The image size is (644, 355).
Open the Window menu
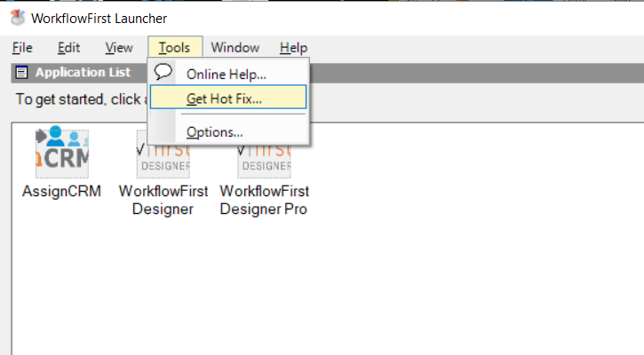pos(235,48)
